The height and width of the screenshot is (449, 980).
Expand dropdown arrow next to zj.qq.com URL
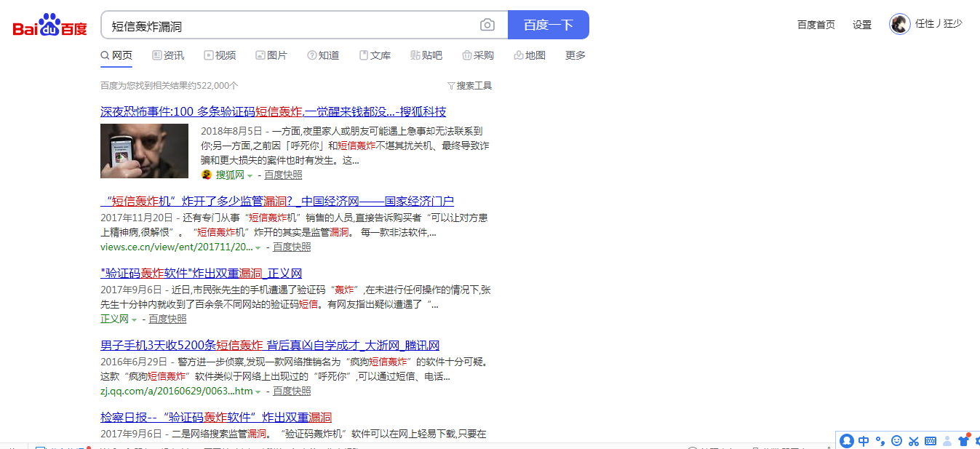click(258, 392)
